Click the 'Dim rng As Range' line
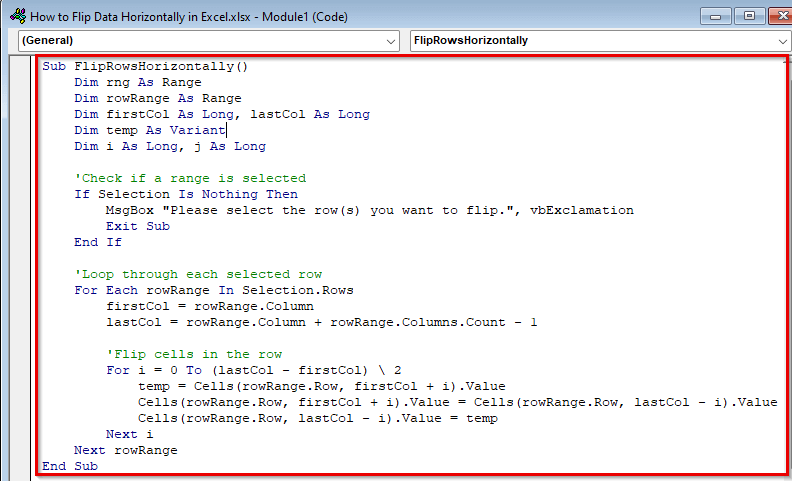Image resolution: width=792 pixels, height=481 pixels. pos(138,82)
